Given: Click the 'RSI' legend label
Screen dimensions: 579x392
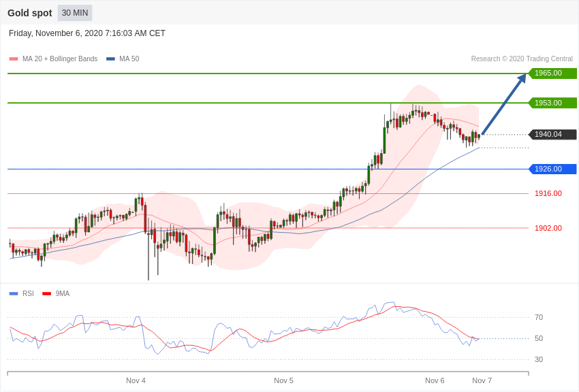Looking at the screenshot, I should [28, 293].
